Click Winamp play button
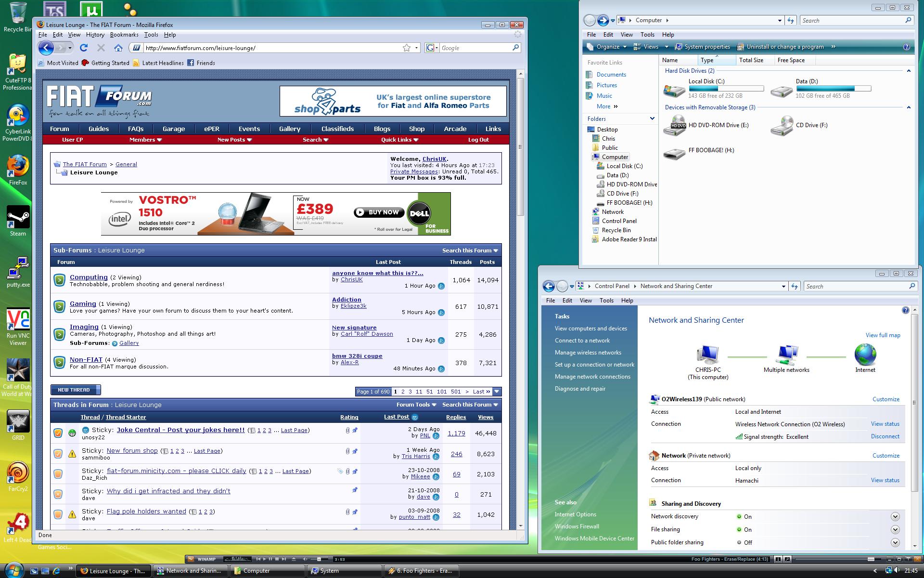 coord(264,559)
